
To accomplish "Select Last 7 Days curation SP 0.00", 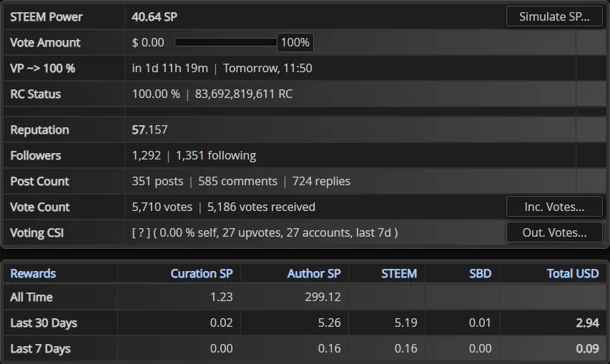I will [x=222, y=348].
